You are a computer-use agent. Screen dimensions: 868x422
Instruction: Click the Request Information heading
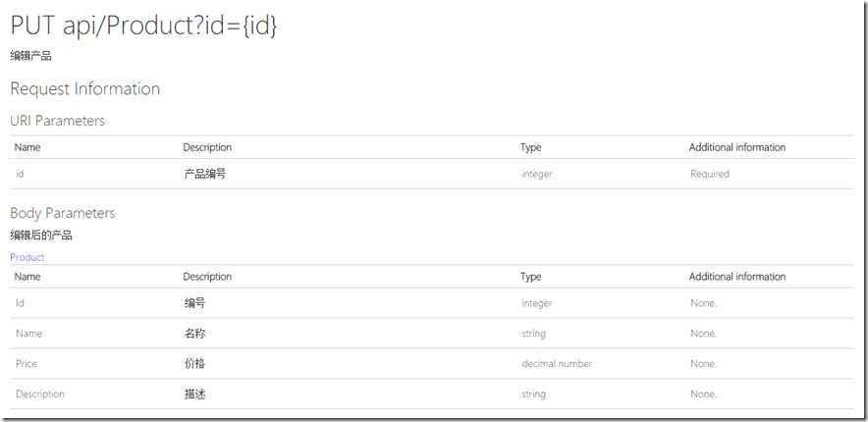click(x=84, y=88)
